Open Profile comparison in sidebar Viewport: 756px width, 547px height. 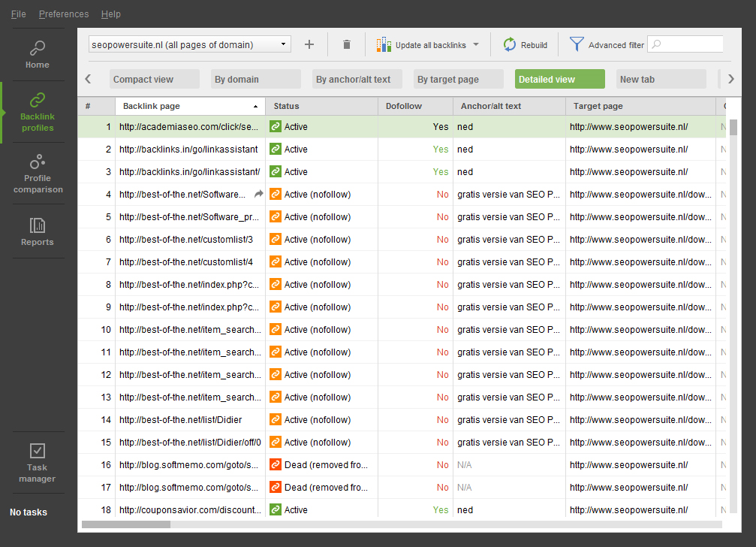pyautogui.click(x=38, y=174)
